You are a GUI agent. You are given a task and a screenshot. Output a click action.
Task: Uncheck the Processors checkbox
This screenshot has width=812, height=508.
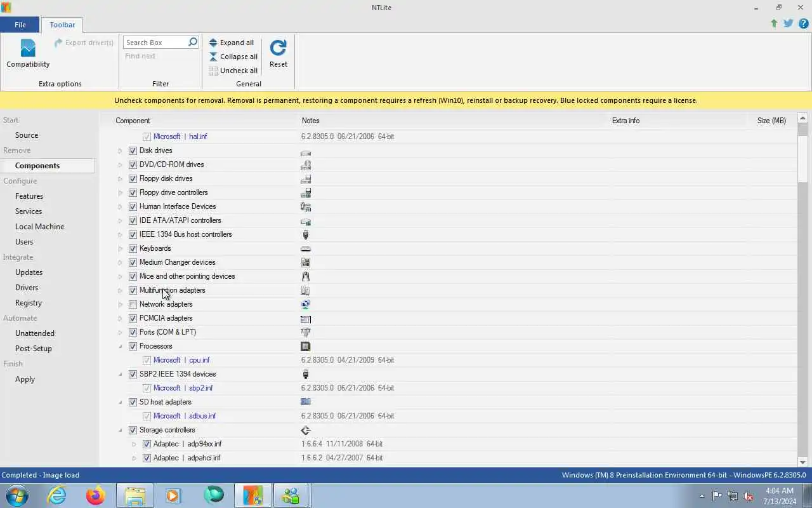(x=133, y=347)
